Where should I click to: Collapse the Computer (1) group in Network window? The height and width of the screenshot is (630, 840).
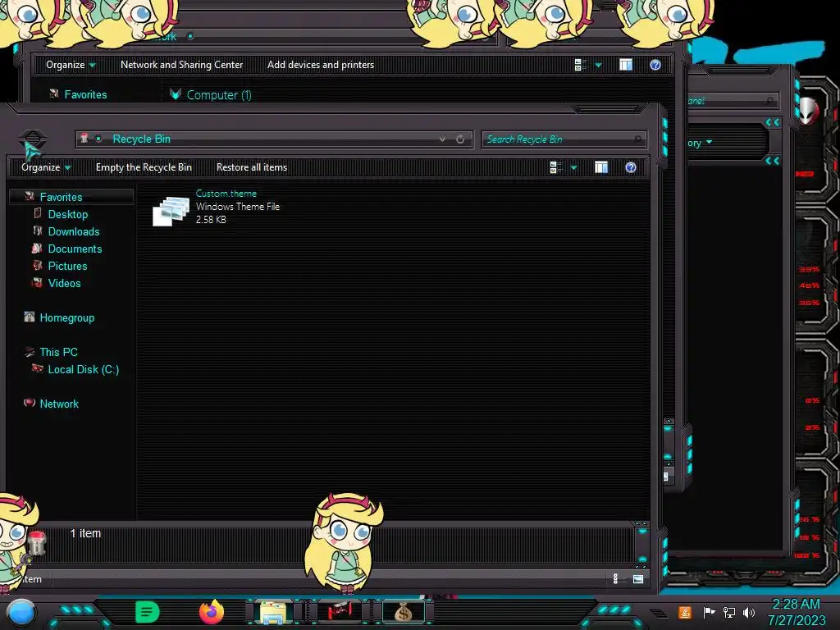click(176, 94)
